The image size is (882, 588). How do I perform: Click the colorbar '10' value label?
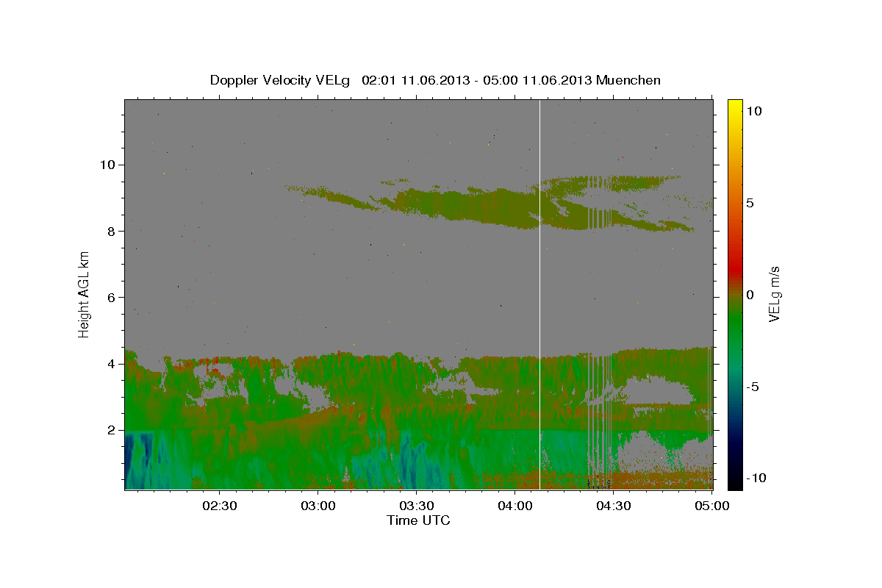tap(753, 110)
